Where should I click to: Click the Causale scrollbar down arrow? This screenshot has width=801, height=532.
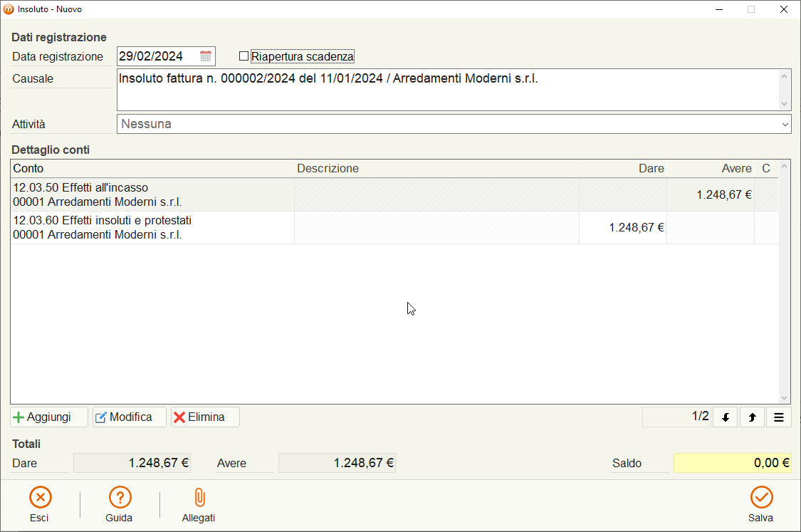pyautogui.click(x=784, y=104)
